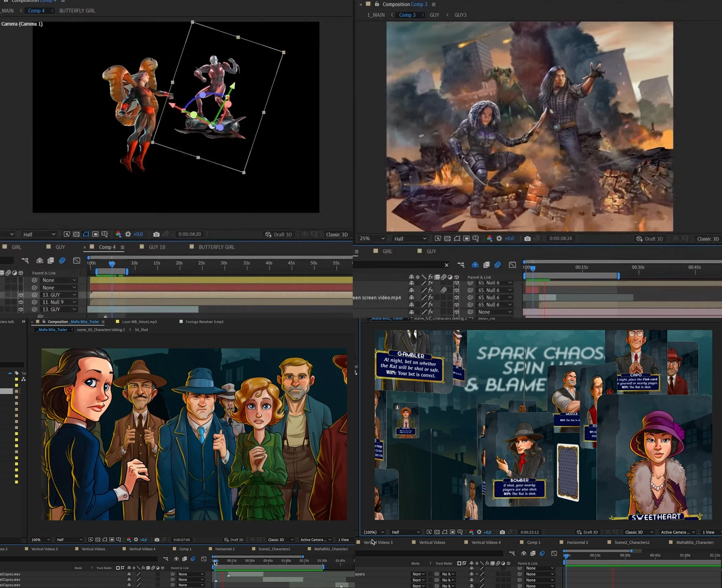Clear the search field in Comp 3 timeline
The height and width of the screenshot is (588, 722).
(x=446, y=265)
